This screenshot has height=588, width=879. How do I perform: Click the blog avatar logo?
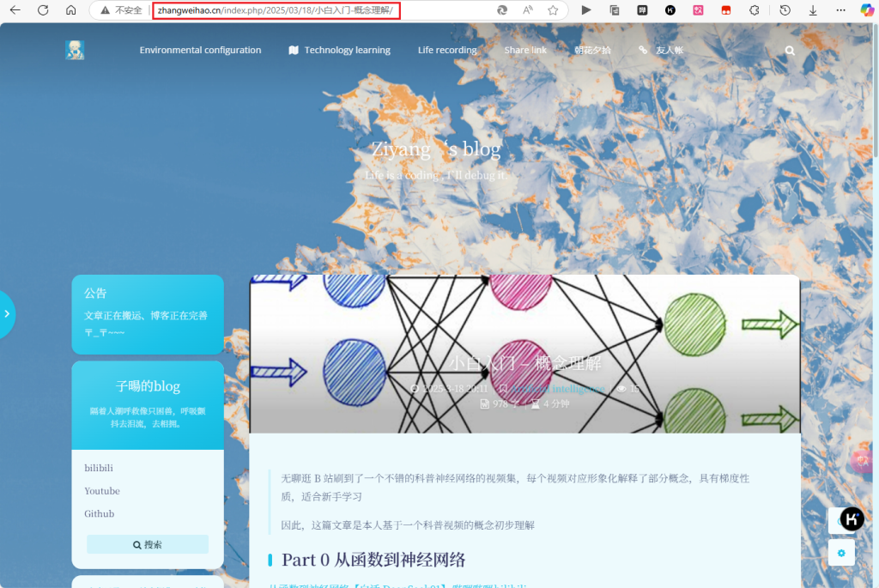point(76,50)
